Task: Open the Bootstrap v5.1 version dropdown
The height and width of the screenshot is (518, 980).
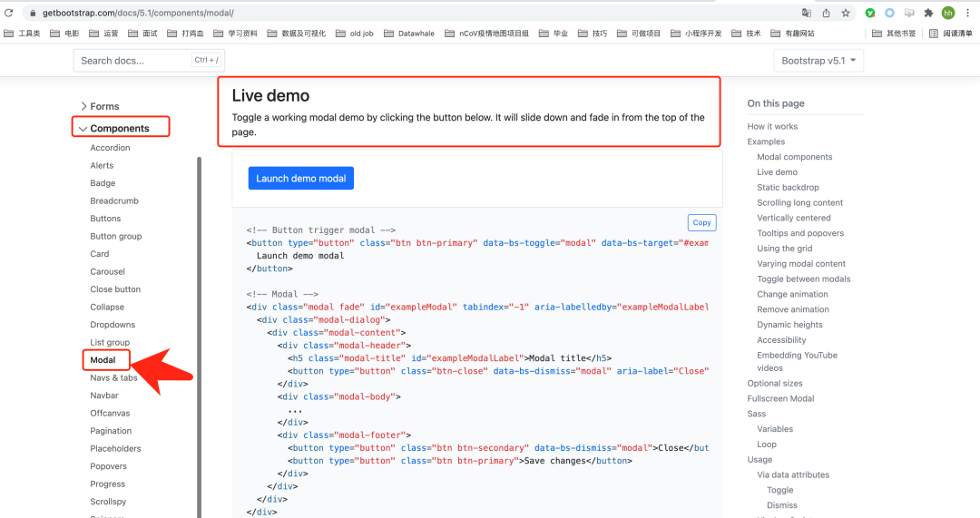Action: coord(818,61)
